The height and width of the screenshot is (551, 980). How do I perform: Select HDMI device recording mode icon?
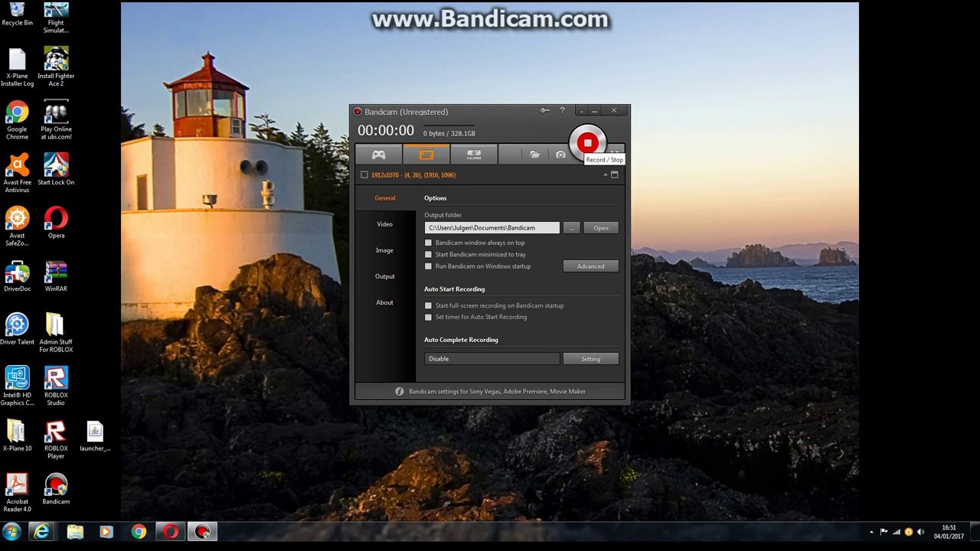(474, 155)
